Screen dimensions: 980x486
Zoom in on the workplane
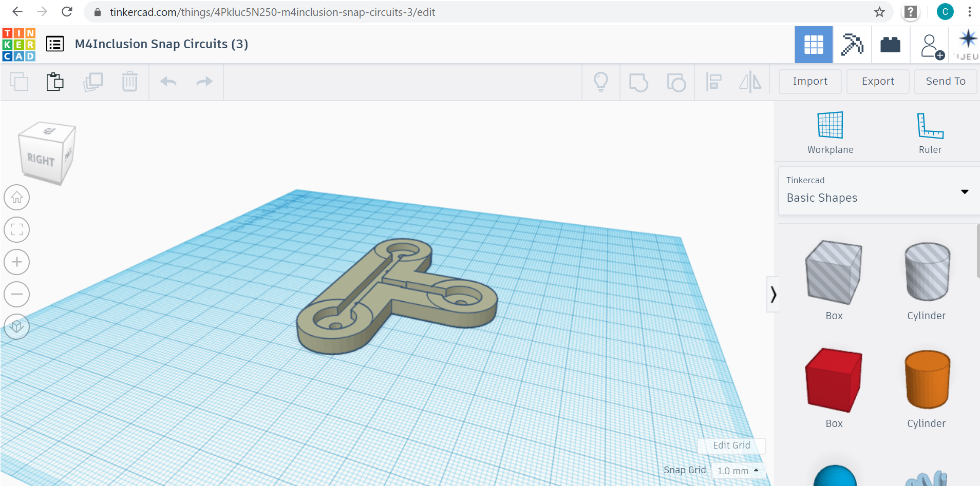[17, 262]
